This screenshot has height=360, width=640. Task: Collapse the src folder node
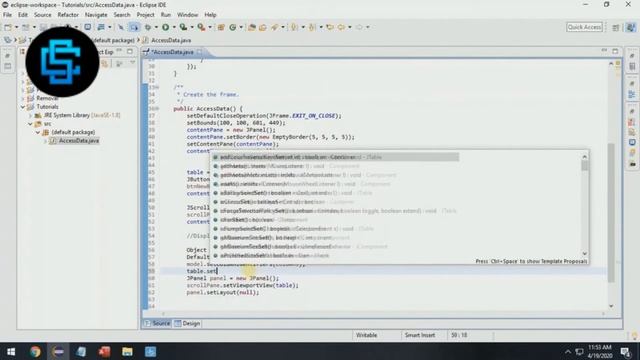pyautogui.click(x=30, y=124)
